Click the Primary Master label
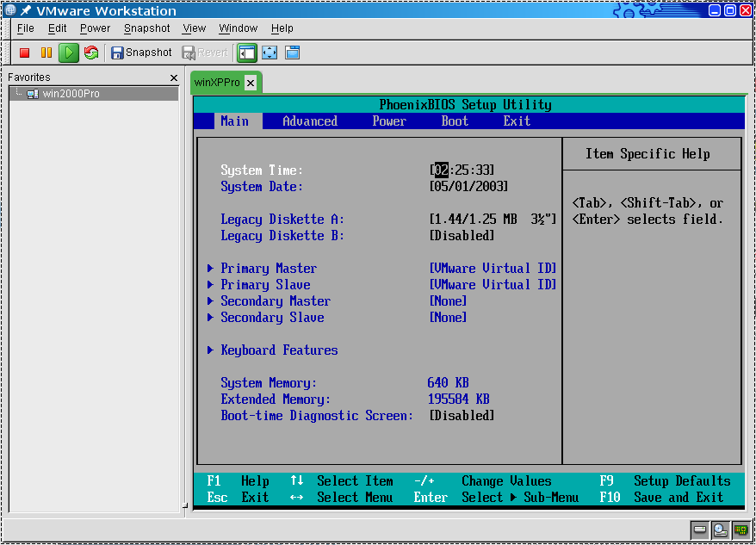Screen dimensions: 756x545 pos(269,268)
